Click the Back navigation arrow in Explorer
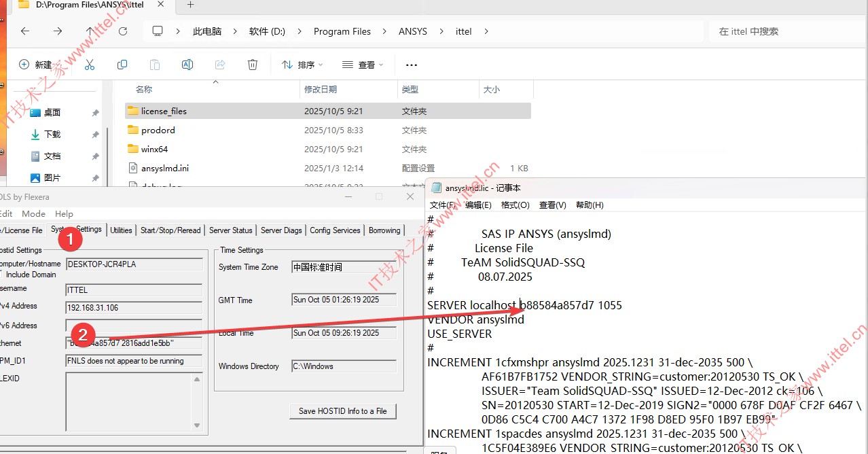The width and height of the screenshot is (868, 454). pyautogui.click(x=25, y=31)
